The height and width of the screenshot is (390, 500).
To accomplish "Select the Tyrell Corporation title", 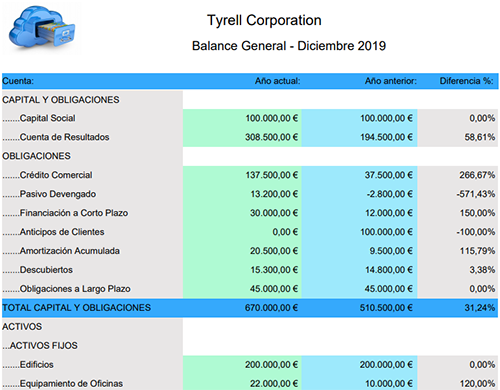I will [x=264, y=21].
